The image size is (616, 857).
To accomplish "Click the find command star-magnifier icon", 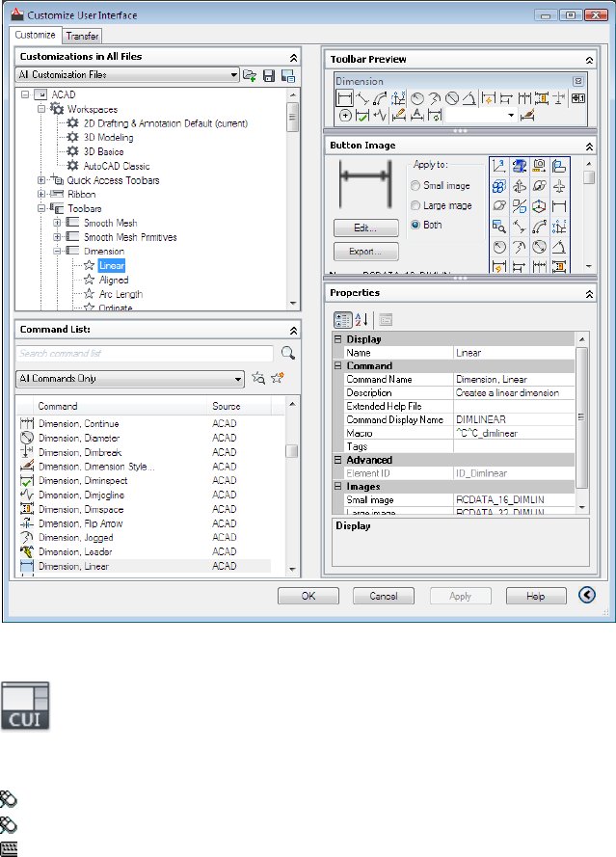I will click(x=258, y=378).
